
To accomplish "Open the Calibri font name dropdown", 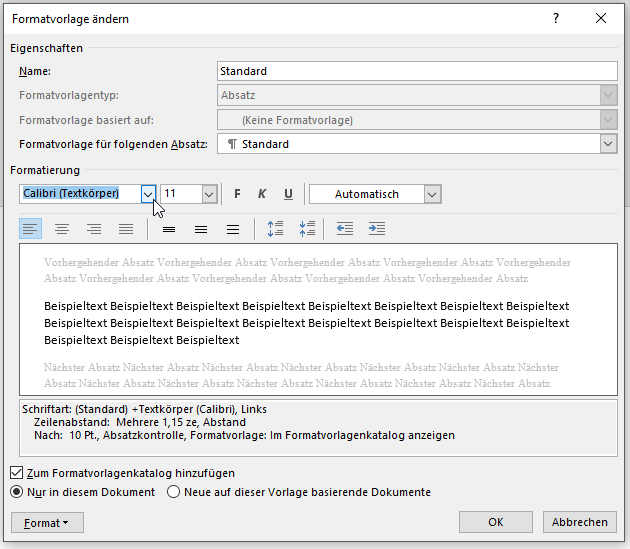I will [x=148, y=194].
